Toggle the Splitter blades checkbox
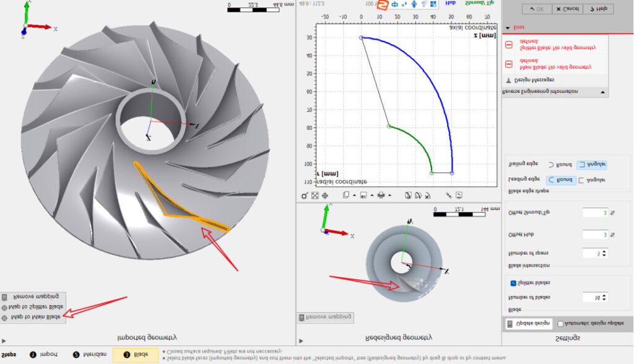634x364 pixels. [x=514, y=283]
